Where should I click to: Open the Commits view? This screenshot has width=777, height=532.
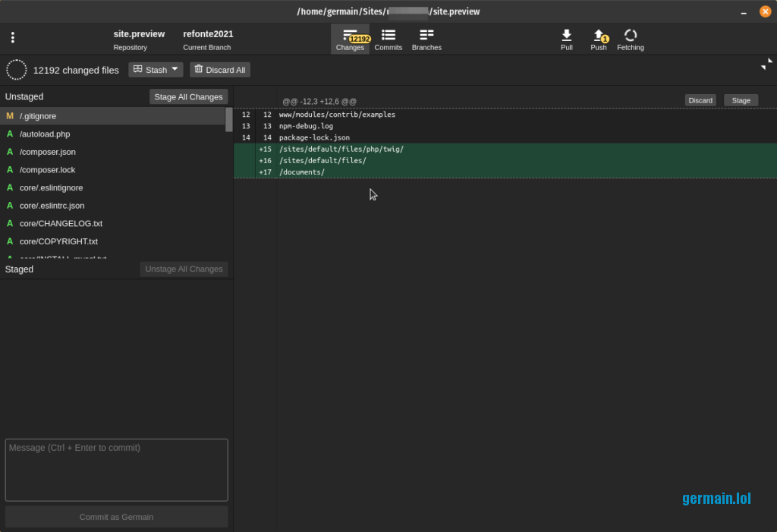[x=388, y=39]
